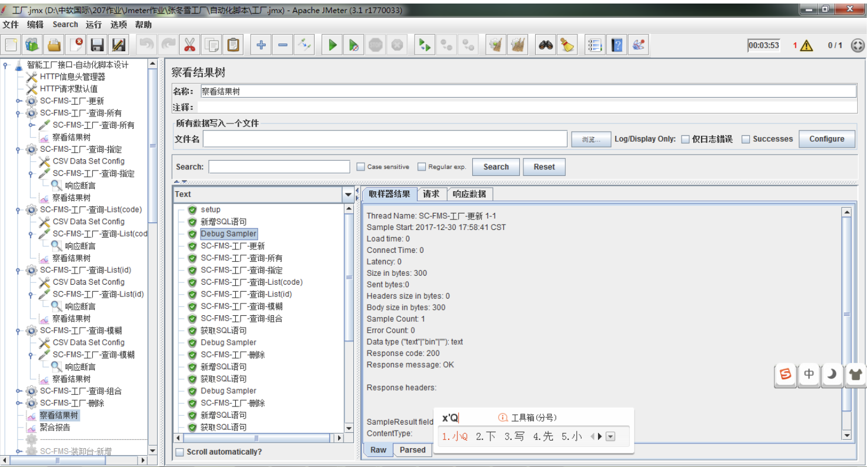Expand the SC-FMS-工厂-更新 tree node
The image size is (868, 467).
tap(19, 101)
